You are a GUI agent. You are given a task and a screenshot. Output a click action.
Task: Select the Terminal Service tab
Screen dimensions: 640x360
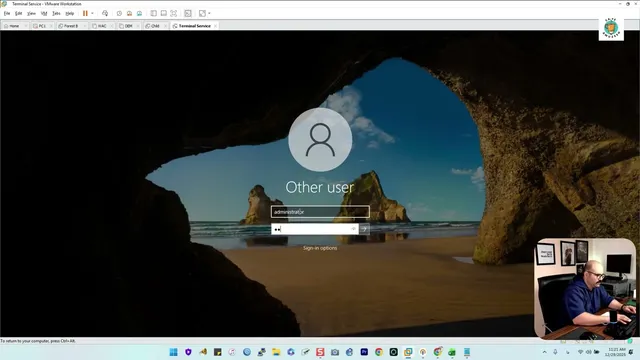(x=194, y=26)
